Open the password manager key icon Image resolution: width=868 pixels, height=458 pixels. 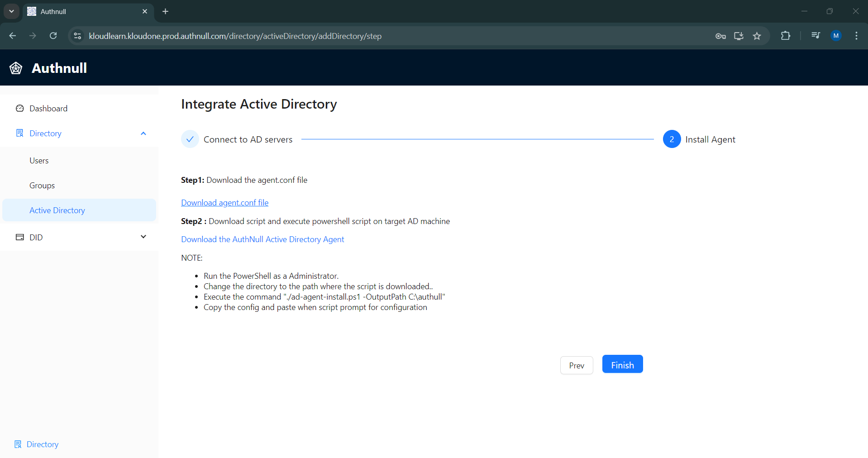(x=720, y=36)
